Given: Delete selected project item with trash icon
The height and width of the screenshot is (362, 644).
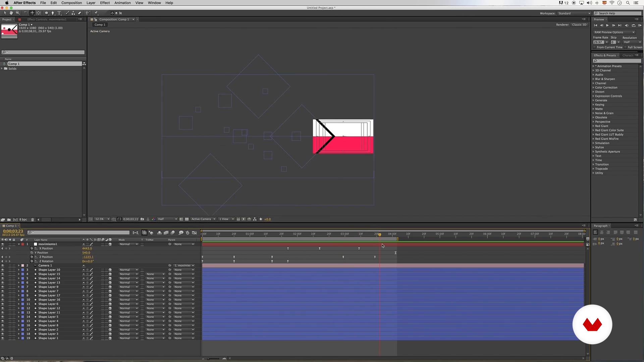Looking at the screenshot, I should [x=33, y=220].
